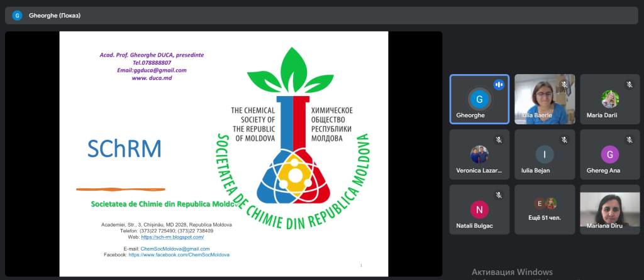Click the Chemical Society flask logo on slide
644x280 pixels.
coord(293,139)
